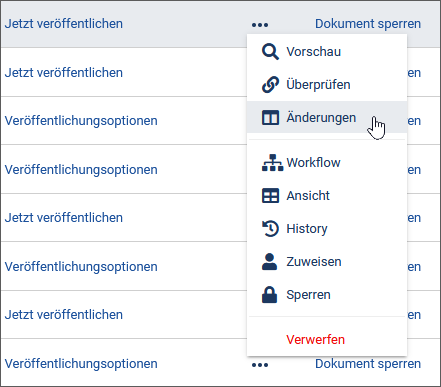Viewport: 441px width, 387px height.
Task: Click Veröffentlichungsoptionen in the last row
Action: tap(81, 364)
